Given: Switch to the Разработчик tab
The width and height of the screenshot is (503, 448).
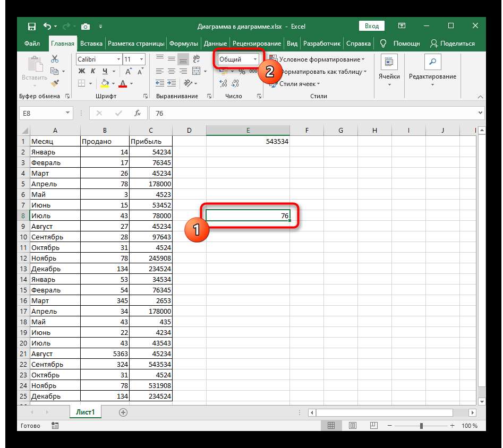Looking at the screenshot, I should click(322, 44).
